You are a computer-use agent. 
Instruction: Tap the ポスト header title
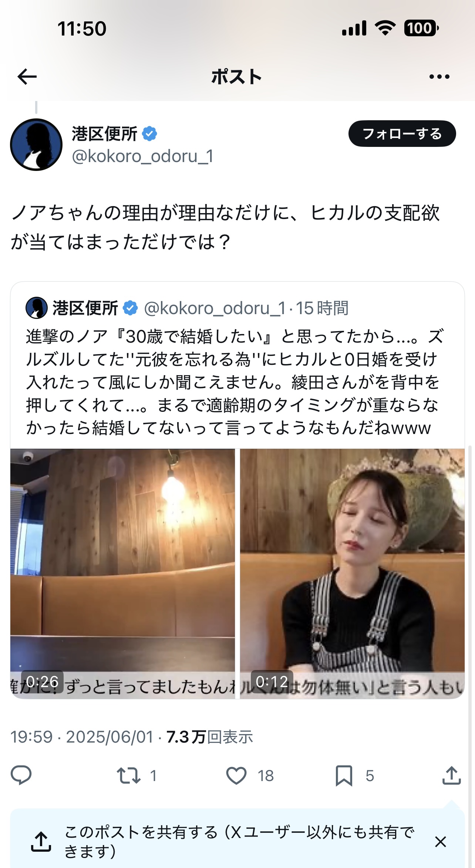(x=237, y=77)
